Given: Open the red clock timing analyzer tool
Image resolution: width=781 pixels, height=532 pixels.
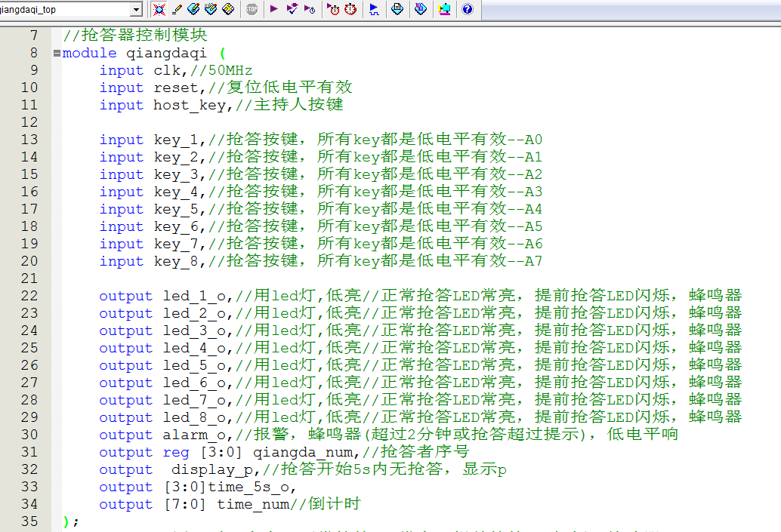Looking at the screenshot, I should click(x=350, y=9).
